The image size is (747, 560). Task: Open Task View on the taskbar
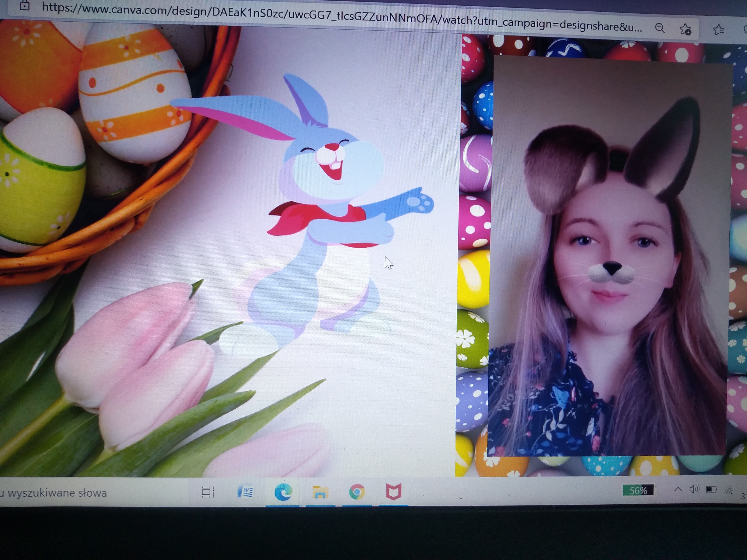[208, 492]
